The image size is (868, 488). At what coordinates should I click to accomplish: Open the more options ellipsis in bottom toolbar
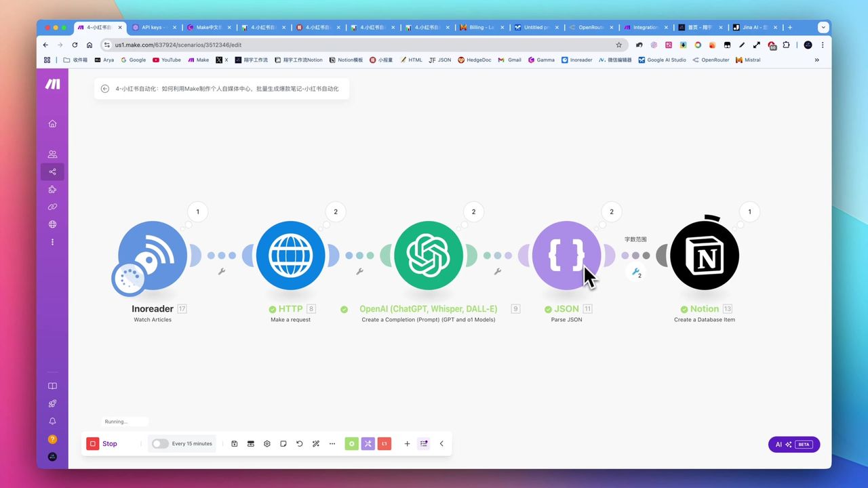click(x=332, y=444)
